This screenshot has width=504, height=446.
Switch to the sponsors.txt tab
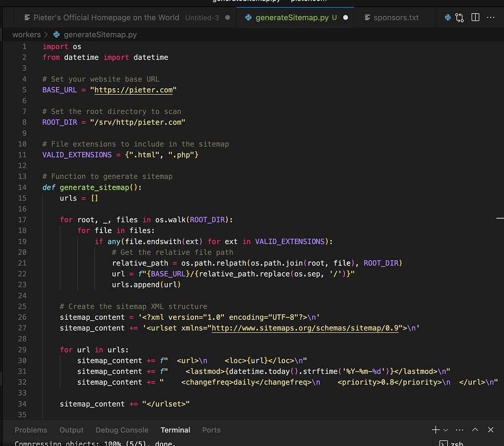[x=396, y=18]
